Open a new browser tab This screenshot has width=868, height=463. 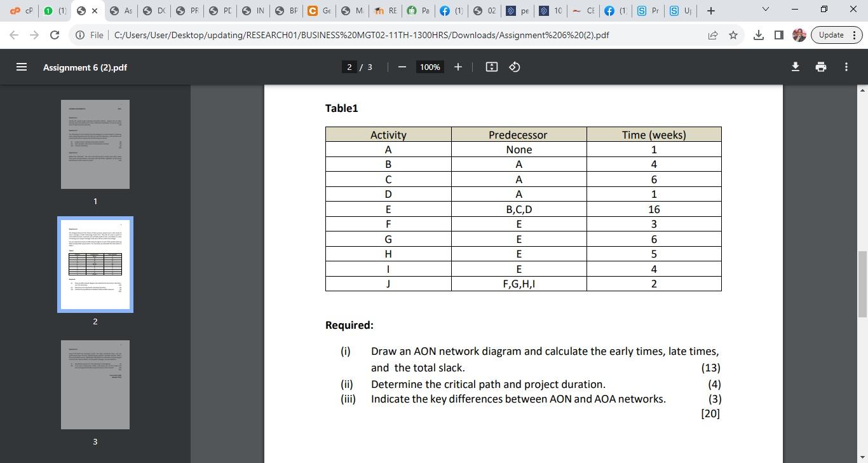(710, 10)
